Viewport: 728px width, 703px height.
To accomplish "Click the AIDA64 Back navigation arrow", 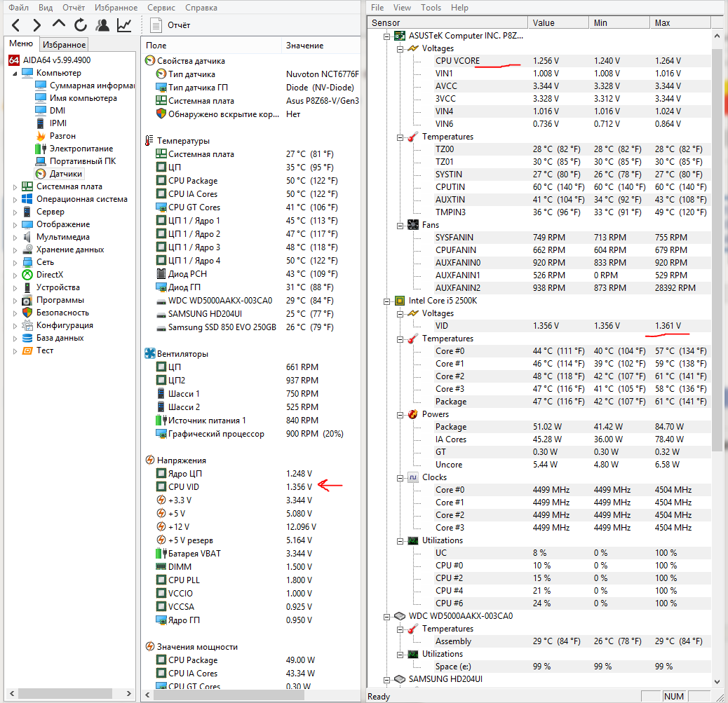I will (x=16, y=25).
